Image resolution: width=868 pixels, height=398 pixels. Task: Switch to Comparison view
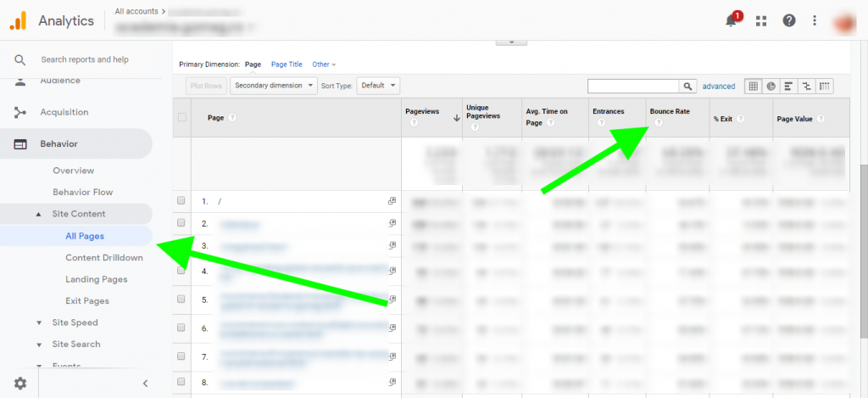(807, 87)
